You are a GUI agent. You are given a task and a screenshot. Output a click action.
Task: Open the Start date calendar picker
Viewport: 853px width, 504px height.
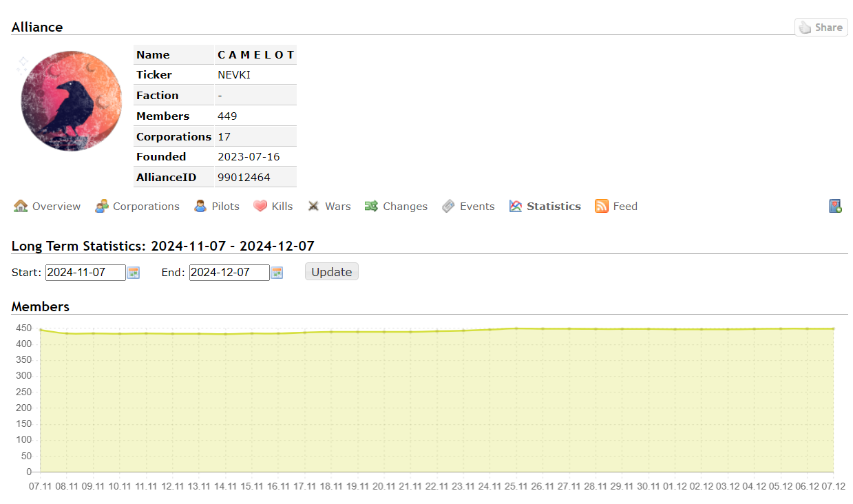pos(134,273)
